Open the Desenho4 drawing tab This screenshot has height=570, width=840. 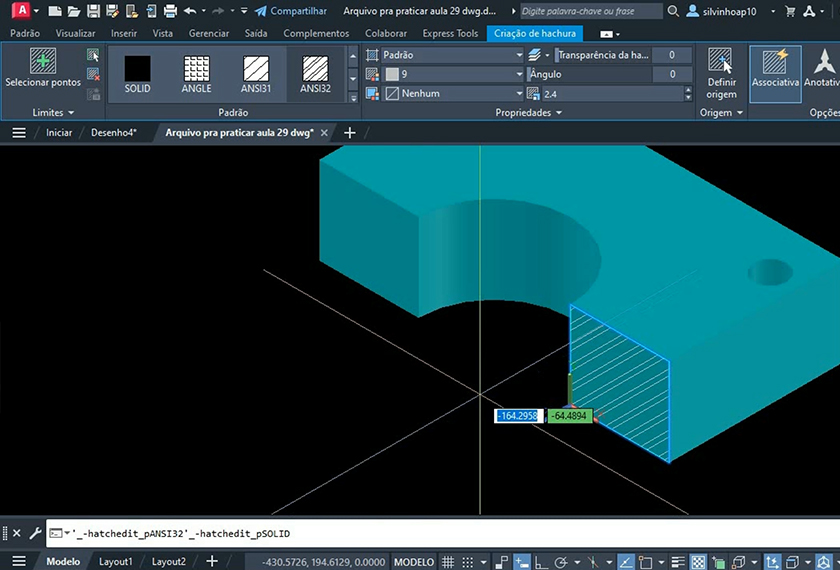click(113, 132)
